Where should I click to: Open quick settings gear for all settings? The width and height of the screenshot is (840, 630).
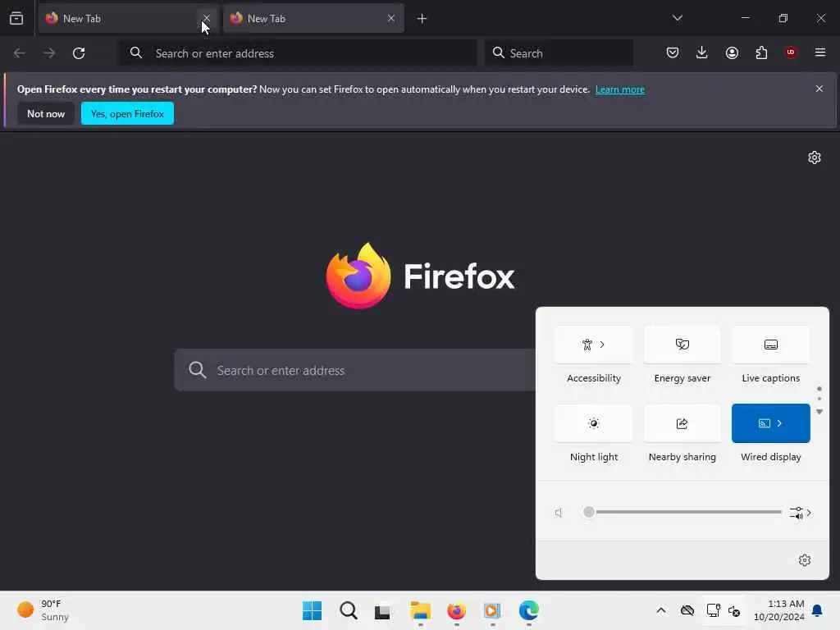(805, 560)
